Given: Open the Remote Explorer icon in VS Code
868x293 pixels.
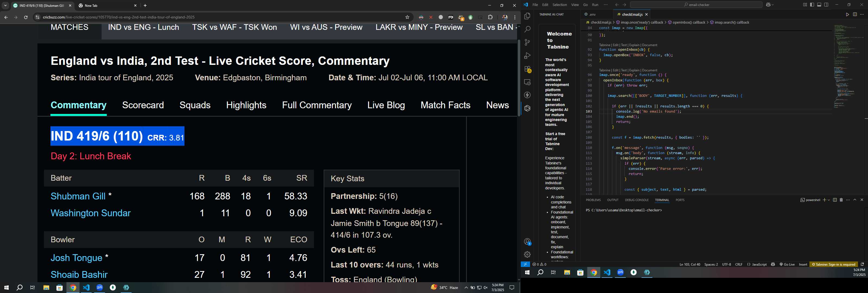Looking at the screenshot, I should tap(527, 82).
